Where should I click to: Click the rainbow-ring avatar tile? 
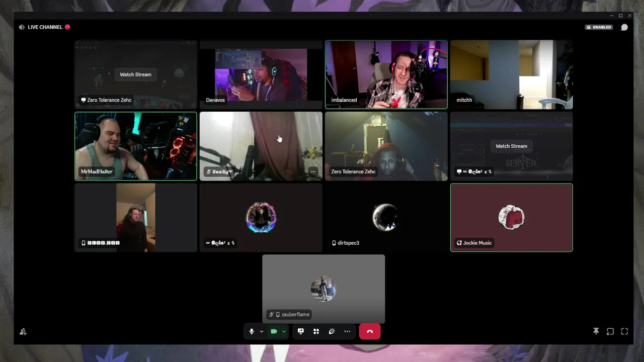261,217
